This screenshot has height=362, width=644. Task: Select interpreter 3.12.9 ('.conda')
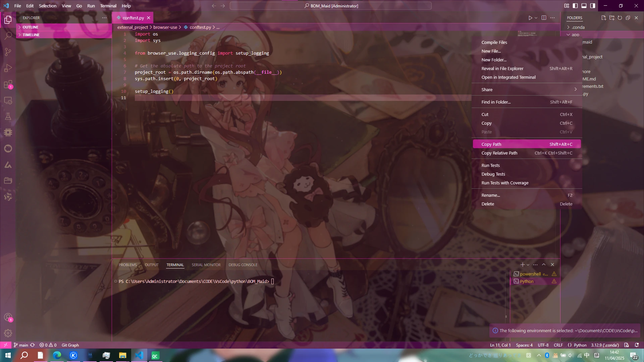tap(605, 345)
